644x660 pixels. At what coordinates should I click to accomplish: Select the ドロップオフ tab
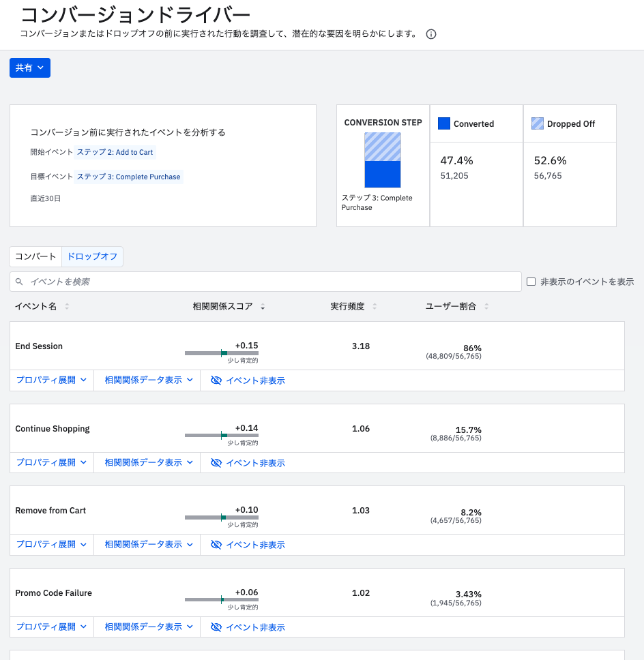92,256
